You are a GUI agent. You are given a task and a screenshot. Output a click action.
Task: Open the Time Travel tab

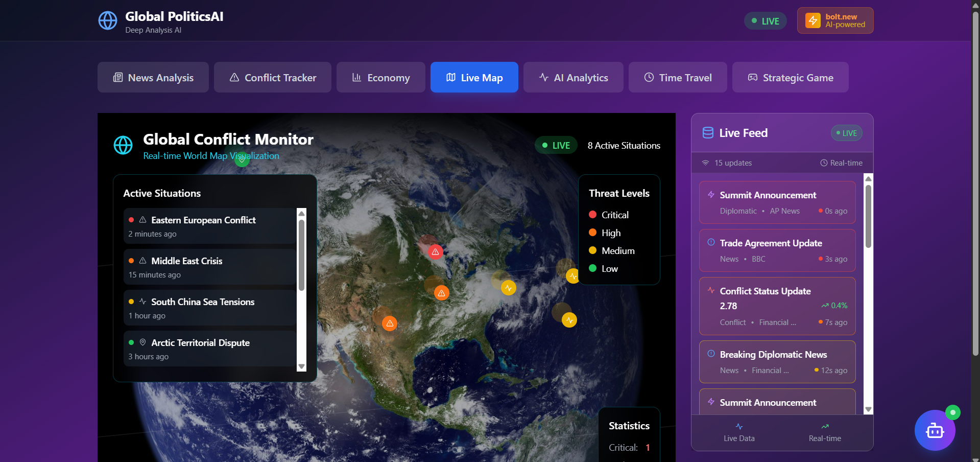pyautogui.click(x=678, y=77)
